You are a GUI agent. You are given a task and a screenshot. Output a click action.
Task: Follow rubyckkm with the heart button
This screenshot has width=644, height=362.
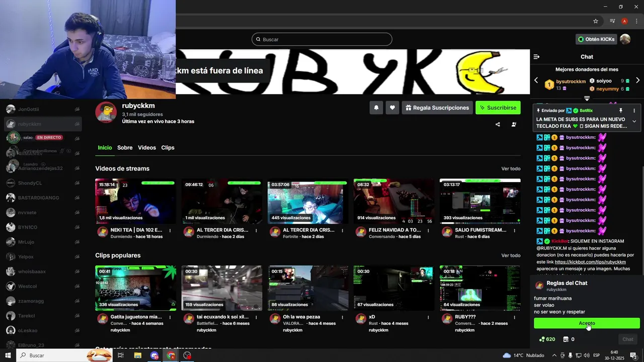[392, 108]
